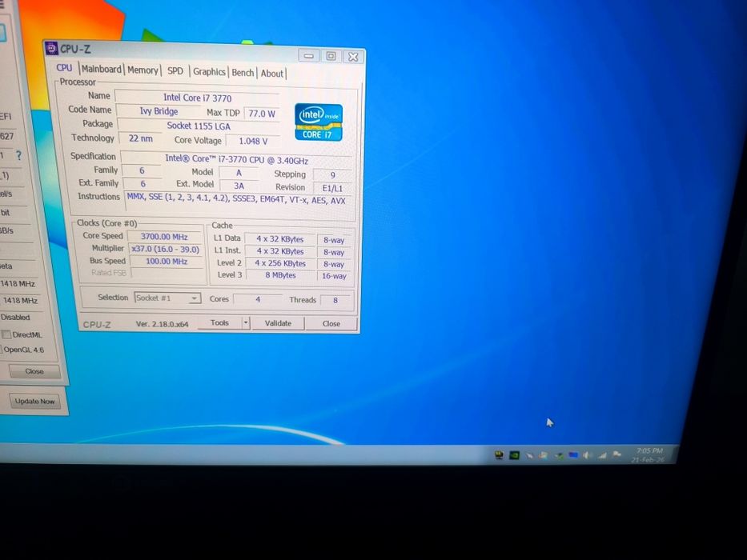Click the Ext. Model value '3A'
This screenshot has width=747, height=560.
pyautogui.click(x=239, y=186)
